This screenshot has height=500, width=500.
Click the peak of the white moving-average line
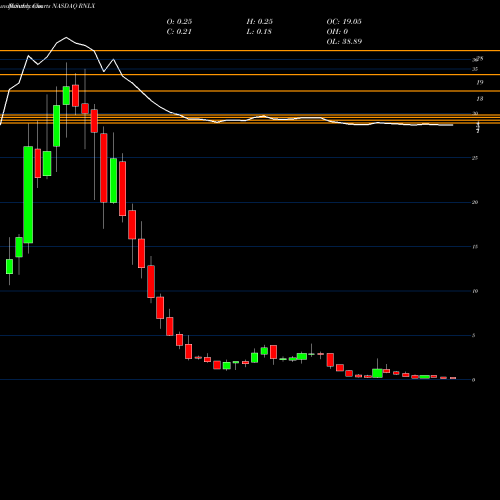point(66,37)
